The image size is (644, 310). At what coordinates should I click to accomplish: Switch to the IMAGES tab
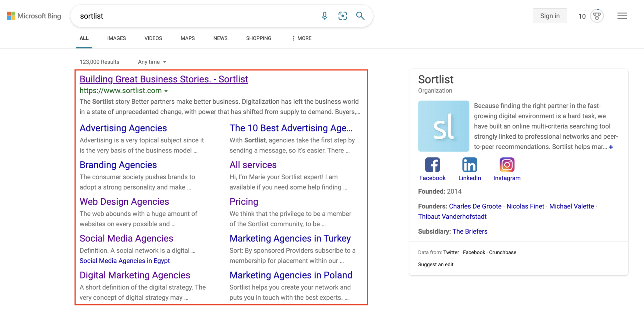[116, 38]
